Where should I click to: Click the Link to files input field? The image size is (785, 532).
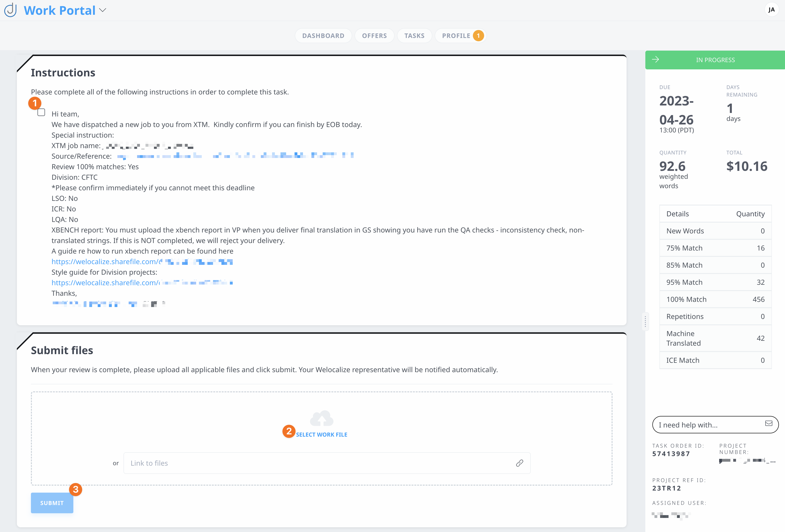click(x=318, y=463)
